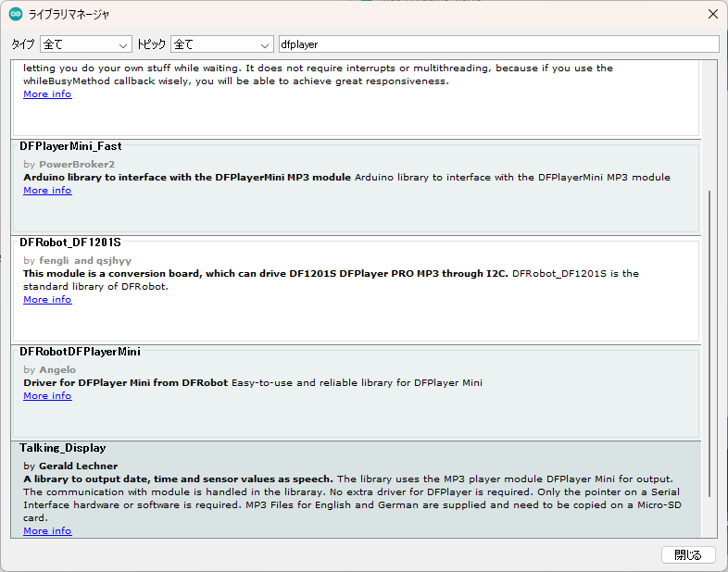Close the ライブラリマネージャ dialog with X

tap(713, 15)
